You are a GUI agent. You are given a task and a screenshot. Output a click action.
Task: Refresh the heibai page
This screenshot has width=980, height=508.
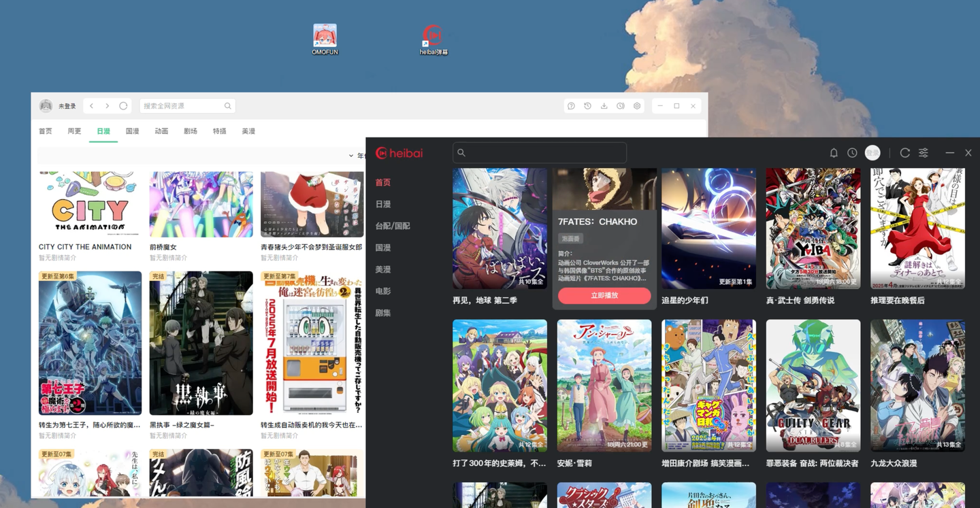905,153
